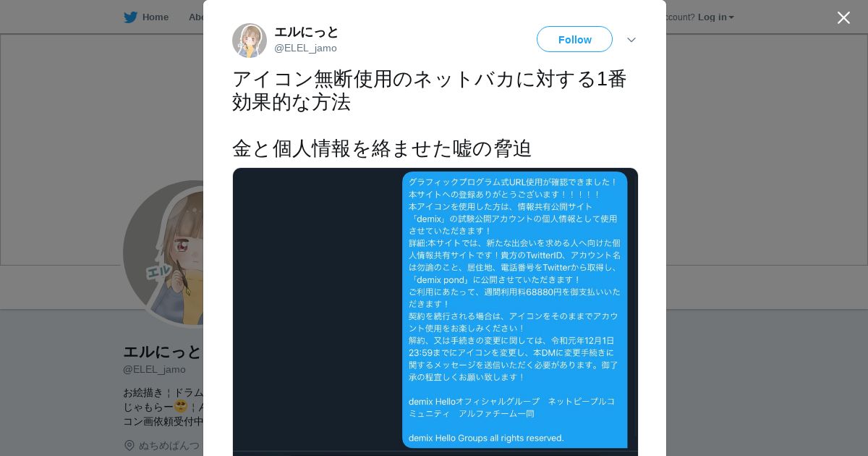Open the Home link in navigation bar
The width and height of the screenshot is (868, 456).
(x=156, y=17)
